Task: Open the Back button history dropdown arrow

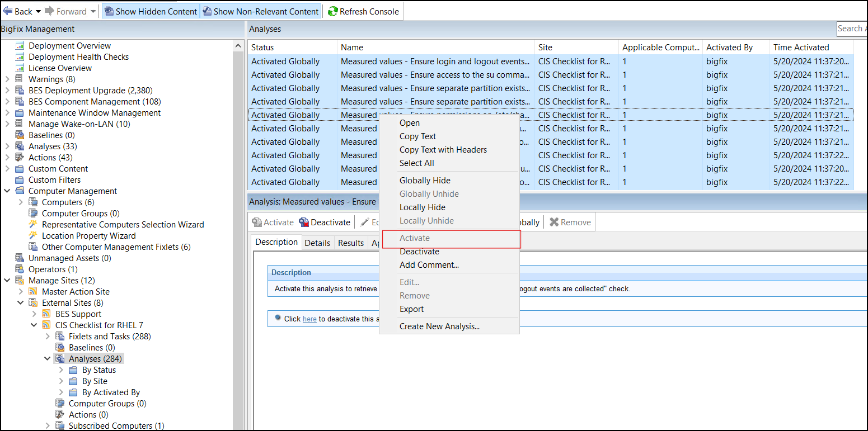Action: [38, 12]
